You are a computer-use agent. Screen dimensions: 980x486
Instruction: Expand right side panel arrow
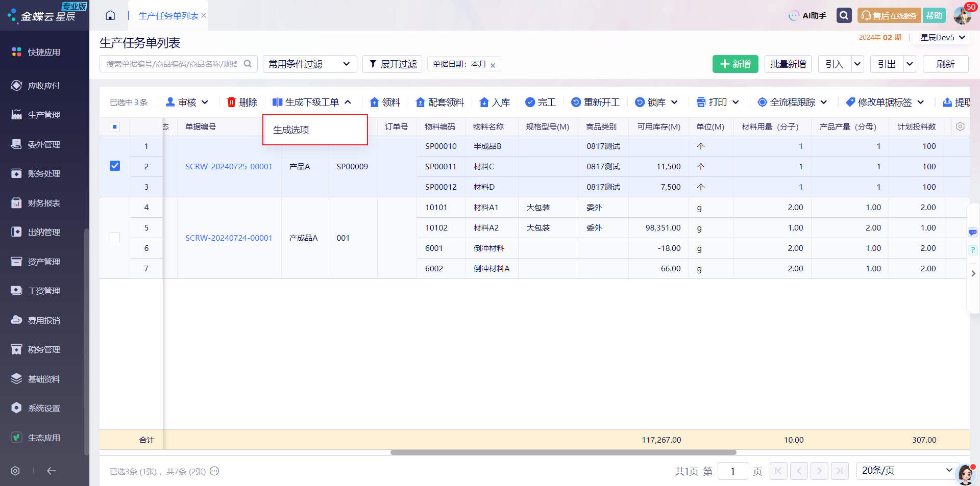click(x=973, y=273)
